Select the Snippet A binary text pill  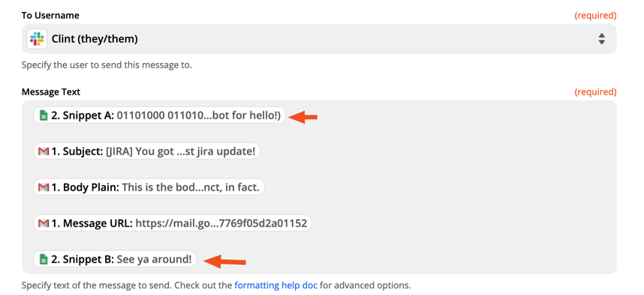coord(159,116)
